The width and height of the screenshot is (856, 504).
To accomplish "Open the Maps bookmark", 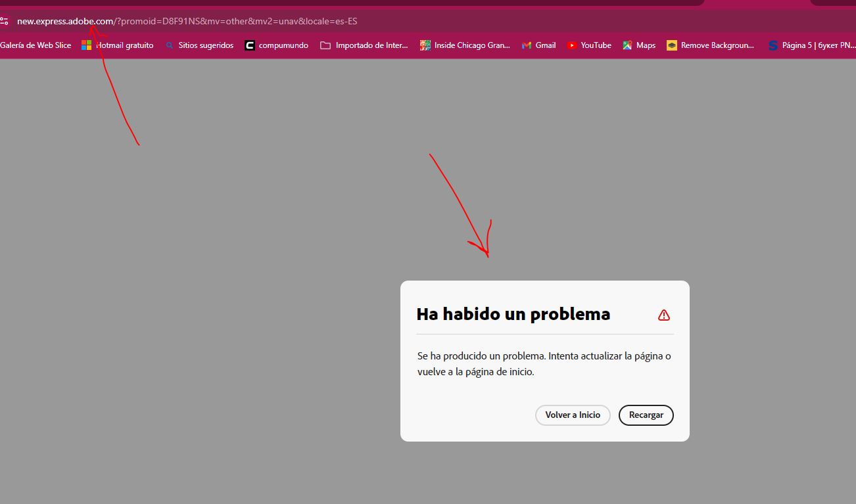I will tap(638, 45).
